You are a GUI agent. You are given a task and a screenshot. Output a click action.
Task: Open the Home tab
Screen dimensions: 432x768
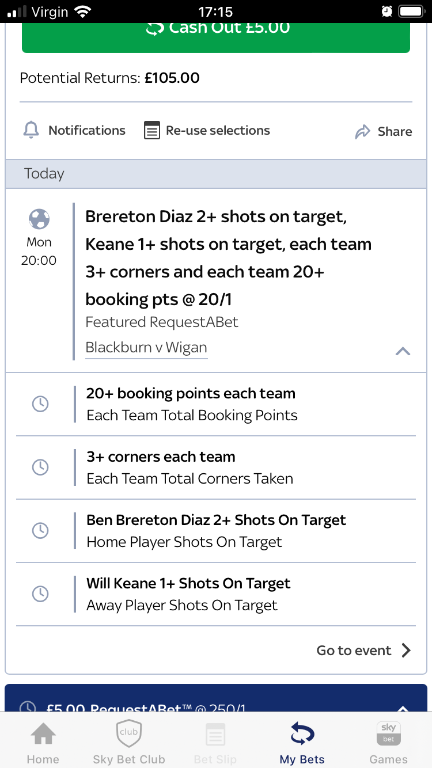43,743
